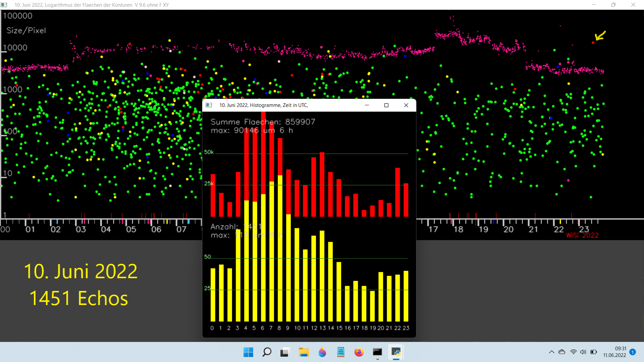This screenshot has width=644, height=362.
Task: Open taskbar Search magnifier
Action: coord(267,352)
